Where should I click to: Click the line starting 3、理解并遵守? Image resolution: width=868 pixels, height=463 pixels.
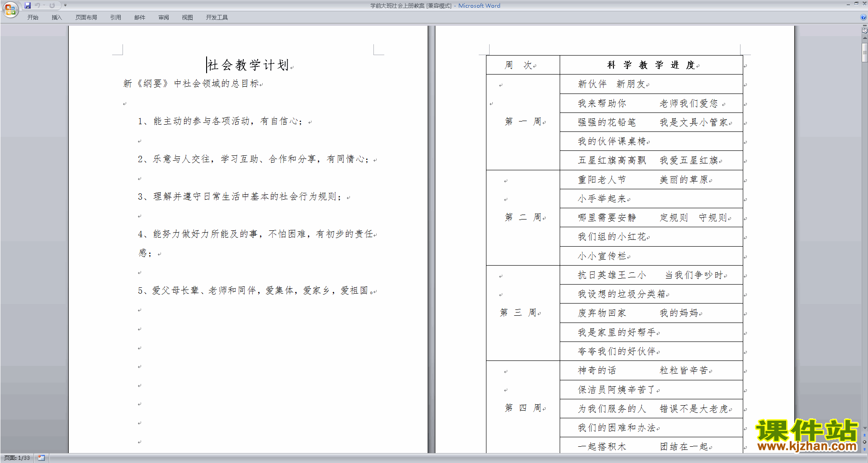point(240,196)
